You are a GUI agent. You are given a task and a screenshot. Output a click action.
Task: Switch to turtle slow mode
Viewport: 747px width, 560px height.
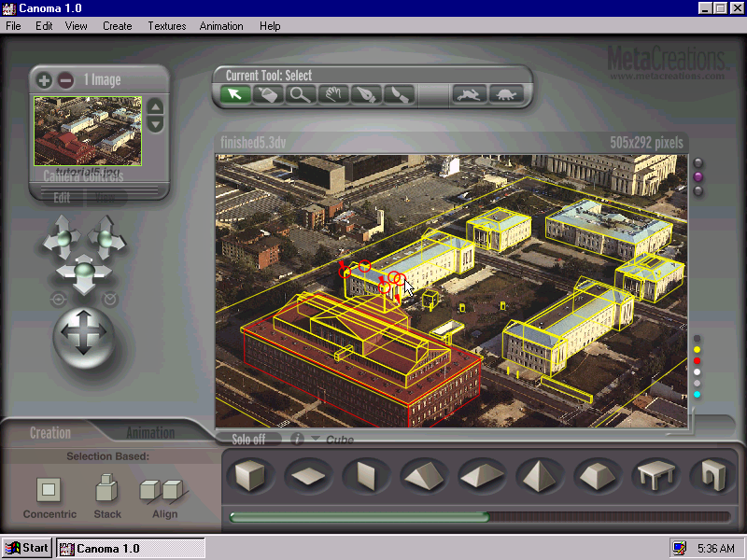point(506,94)
